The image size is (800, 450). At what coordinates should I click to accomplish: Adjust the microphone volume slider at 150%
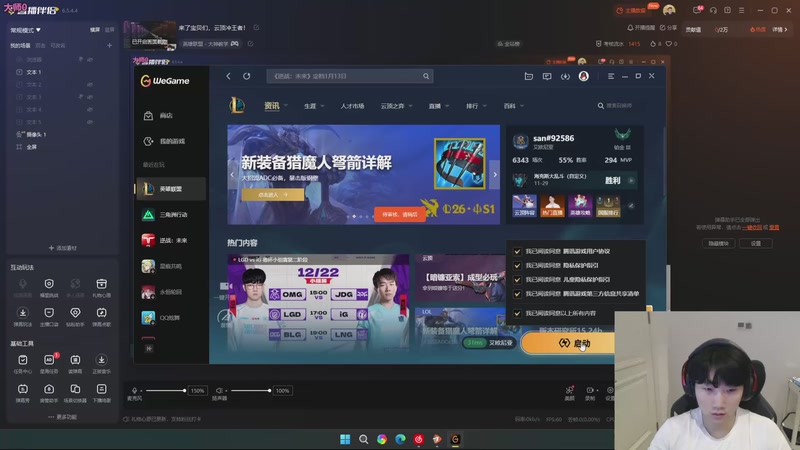[166, 390]
